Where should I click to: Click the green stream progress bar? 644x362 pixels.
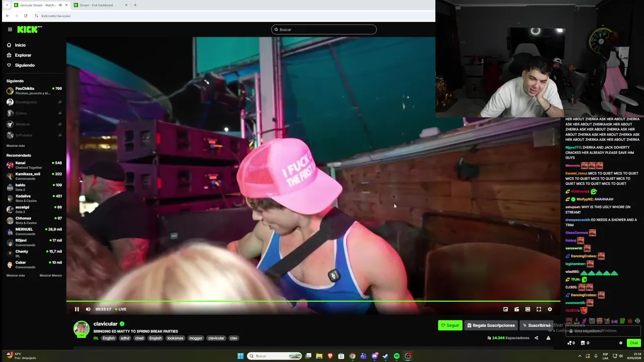pyautogui.click(x=313, y=302)
